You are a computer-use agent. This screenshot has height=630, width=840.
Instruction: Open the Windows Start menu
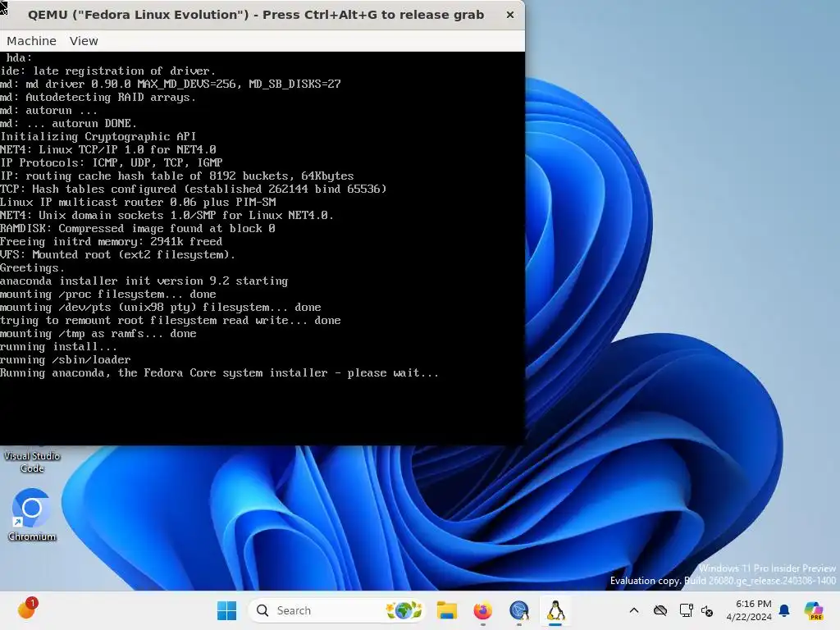point(226,610)
